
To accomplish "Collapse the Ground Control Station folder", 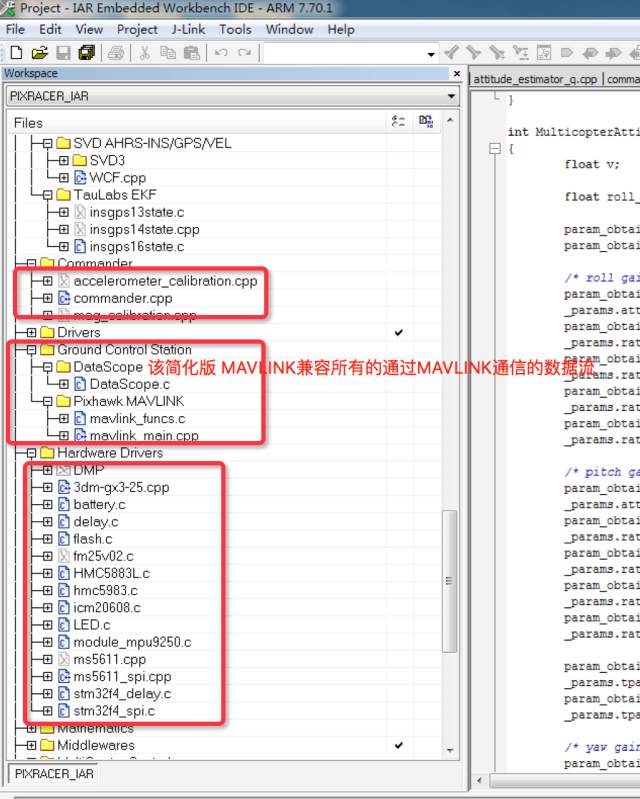I will (x=31, y=350).
